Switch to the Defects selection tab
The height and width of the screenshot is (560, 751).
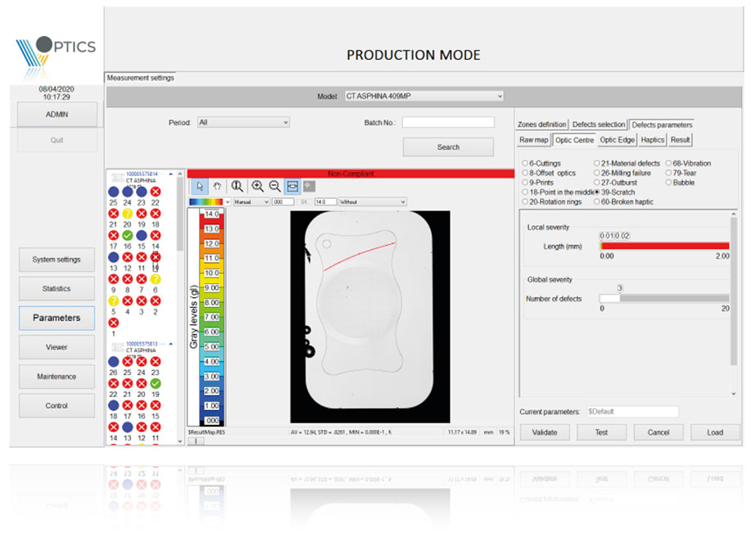(599, 124)
